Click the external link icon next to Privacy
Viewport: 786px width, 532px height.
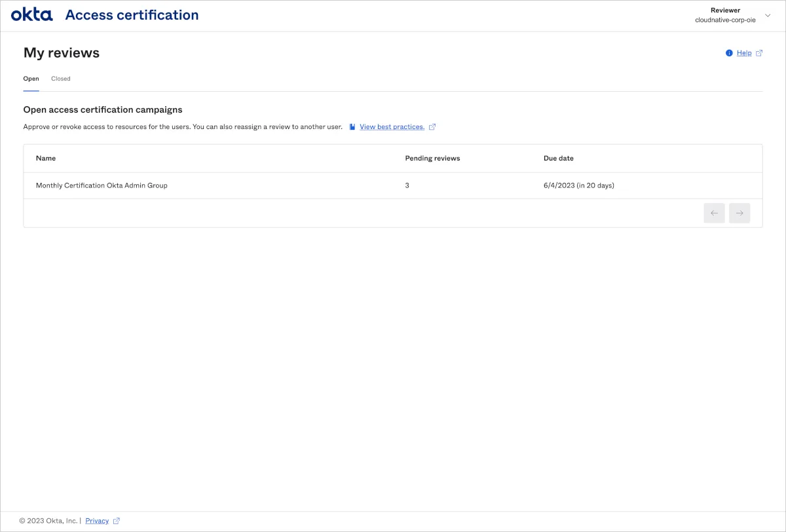tap(117, 521)
